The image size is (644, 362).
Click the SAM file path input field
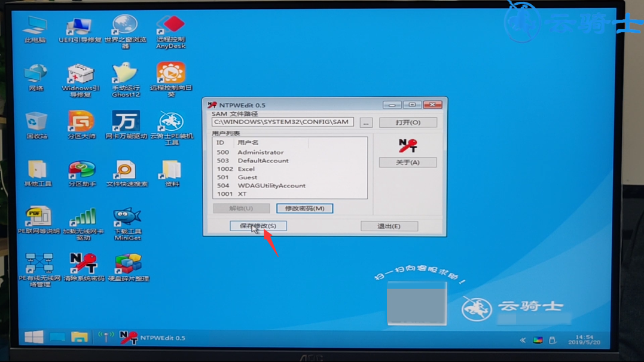coord(282,122)
